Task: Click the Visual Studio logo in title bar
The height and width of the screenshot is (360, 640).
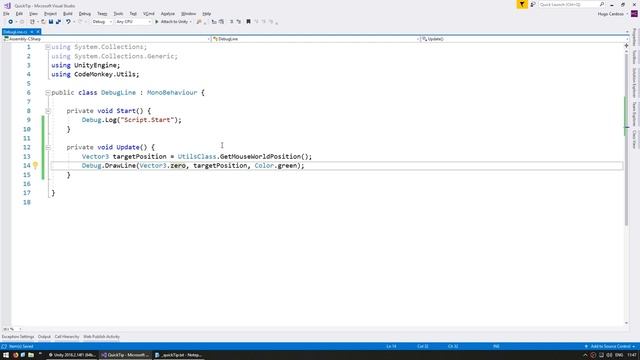Action: click(x=7, y=6)
